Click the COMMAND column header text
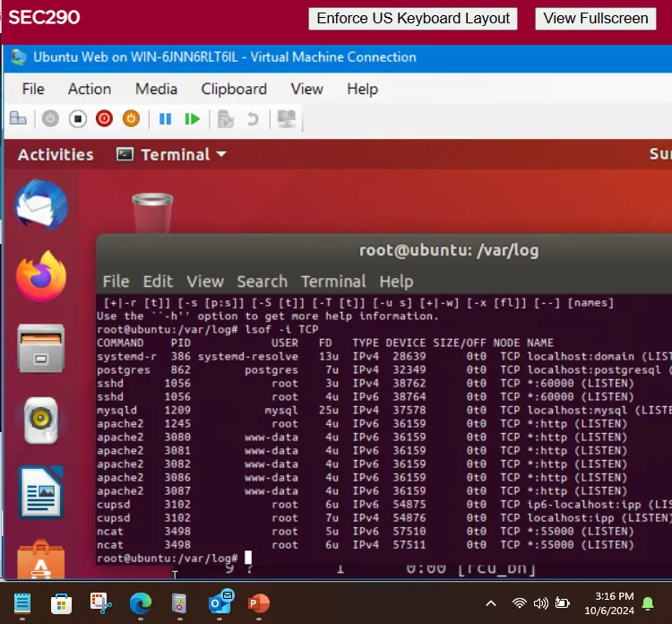 pos(120,342)
